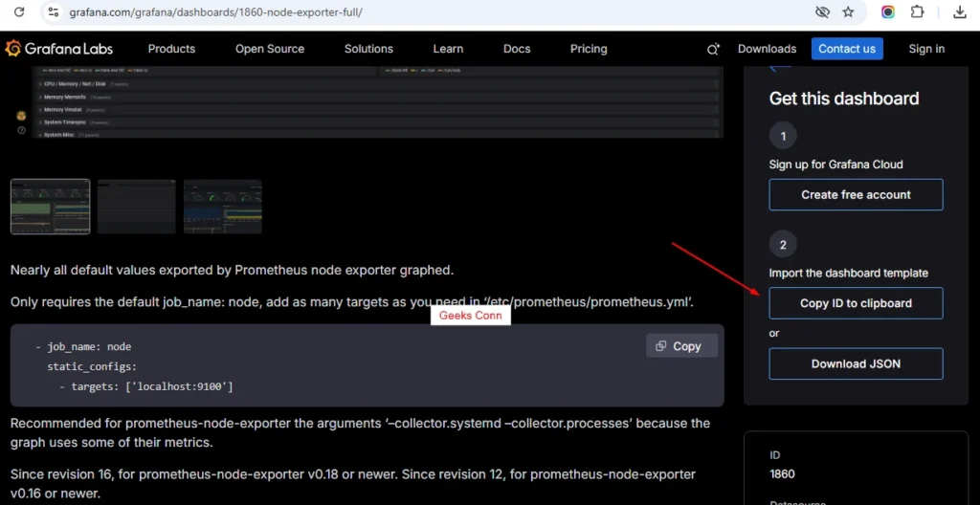Open site information icon in address bar
This screenshot has width=980, height=505.
(54, 11)
